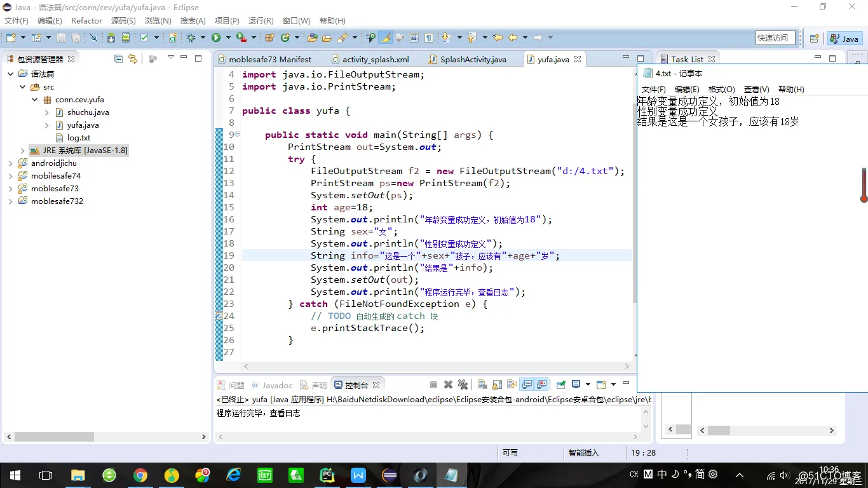Open the 源码(S) menu
Viewport: 868px width, 488px height.
click(123, 20)
